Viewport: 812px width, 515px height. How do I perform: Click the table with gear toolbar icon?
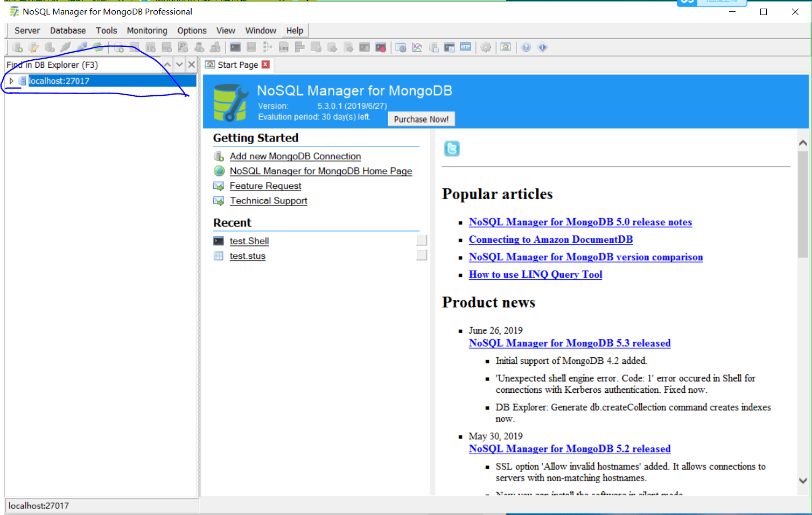click(401, 47)
